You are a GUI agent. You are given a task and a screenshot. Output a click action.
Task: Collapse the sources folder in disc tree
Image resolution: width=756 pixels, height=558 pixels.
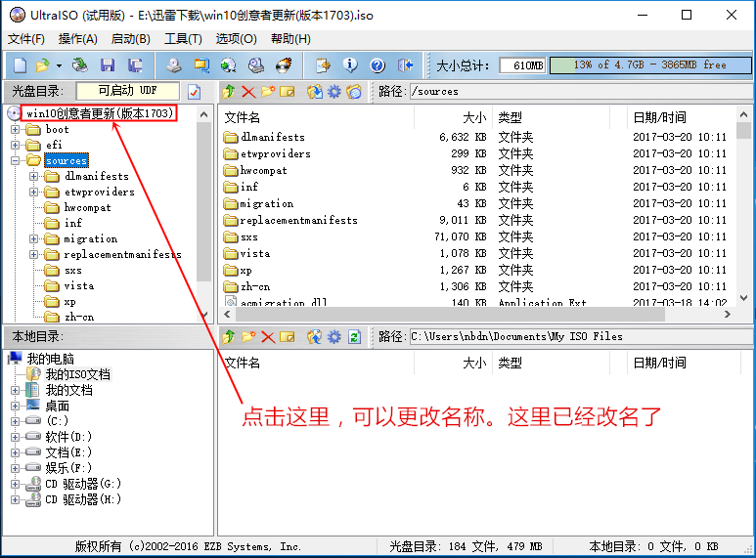click(15, 160)
